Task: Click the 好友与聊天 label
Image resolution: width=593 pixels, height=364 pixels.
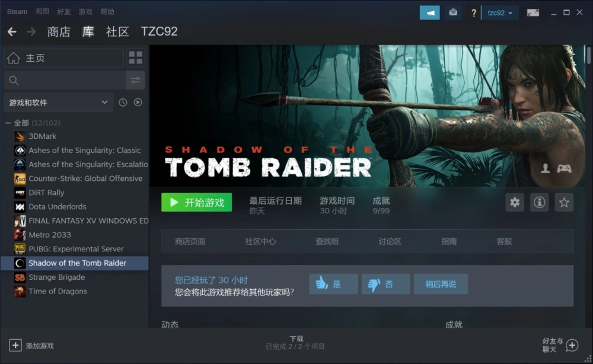Action: [x=553, y=346]
